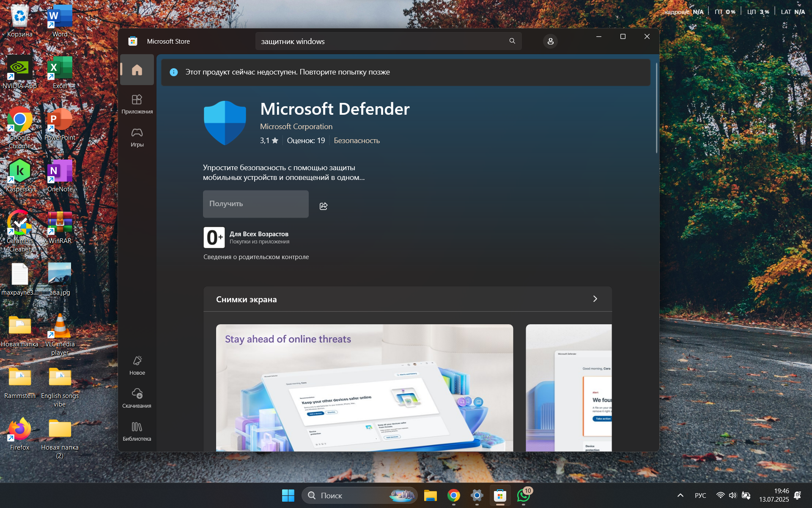
Task: Click the Store page vertical scrollbar
Action: (656, 108)
